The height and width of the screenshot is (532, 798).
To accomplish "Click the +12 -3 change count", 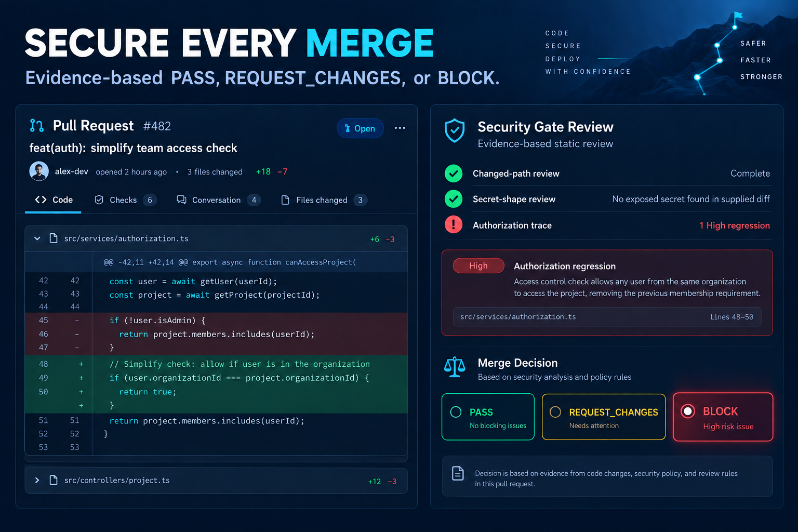I will pos(382,482).
